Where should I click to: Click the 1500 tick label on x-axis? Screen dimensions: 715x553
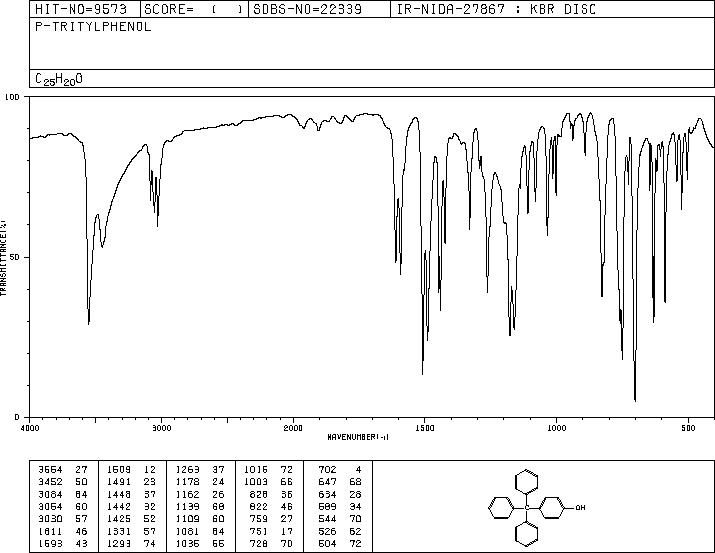pyautogui.click(x=425, y=428)
